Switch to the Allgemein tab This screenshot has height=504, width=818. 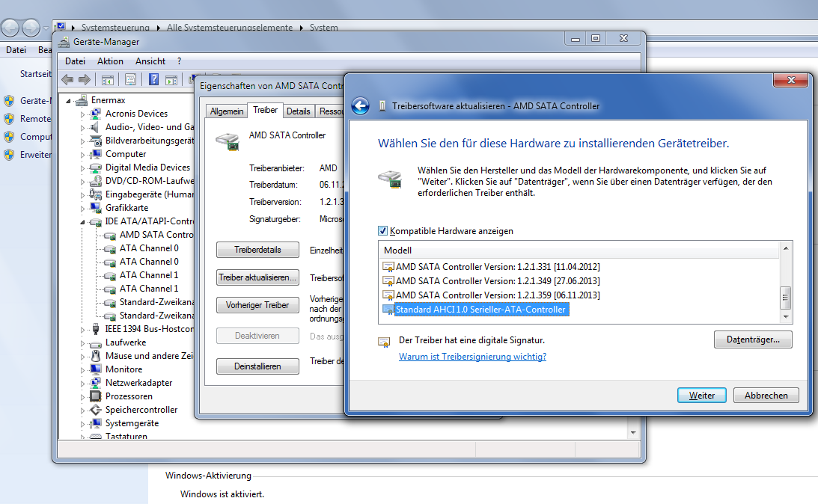coord(227,111)
